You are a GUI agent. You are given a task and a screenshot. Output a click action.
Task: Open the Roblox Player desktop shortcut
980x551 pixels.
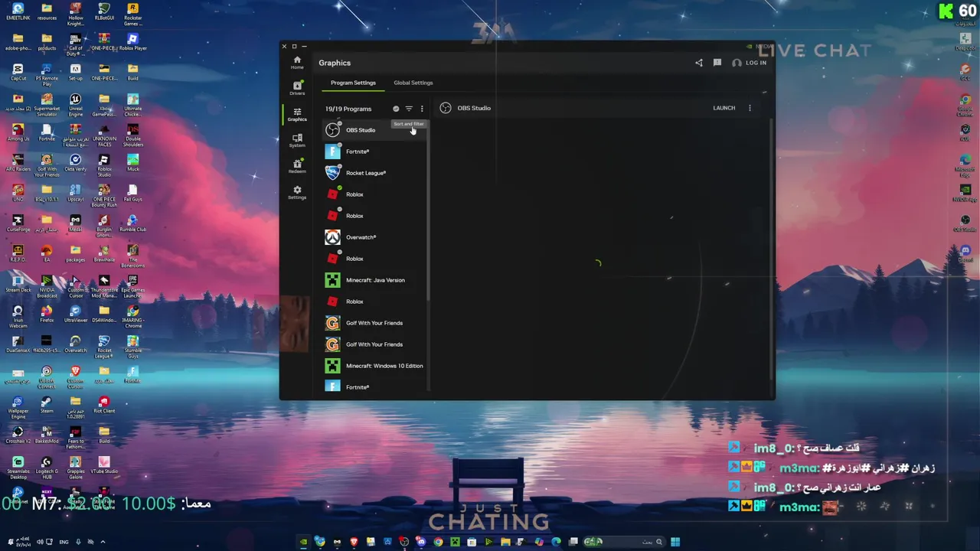tap(132, 42)
